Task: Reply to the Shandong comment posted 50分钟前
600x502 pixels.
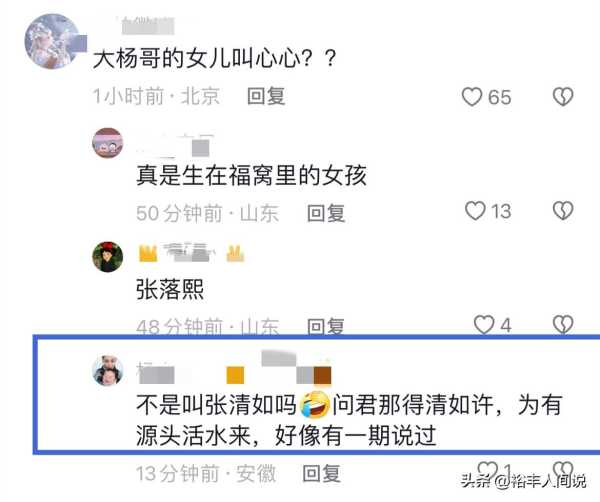Action: pyautogui.click(x=326, y=213)
